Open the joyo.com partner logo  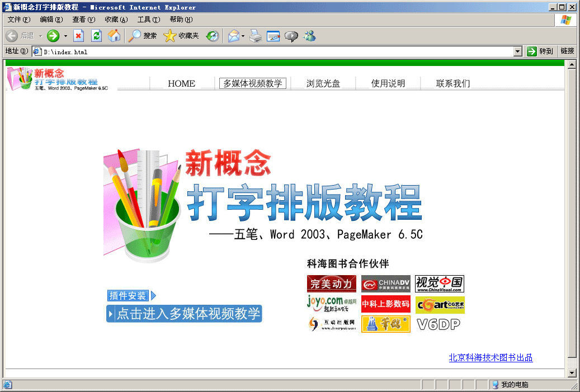(x=332, y=304)
